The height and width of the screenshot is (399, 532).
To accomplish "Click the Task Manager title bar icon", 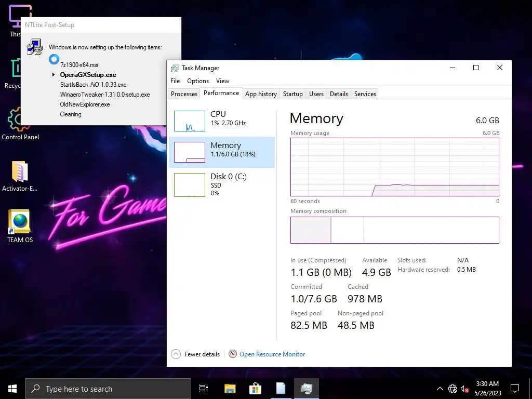I will pos(175,68).
